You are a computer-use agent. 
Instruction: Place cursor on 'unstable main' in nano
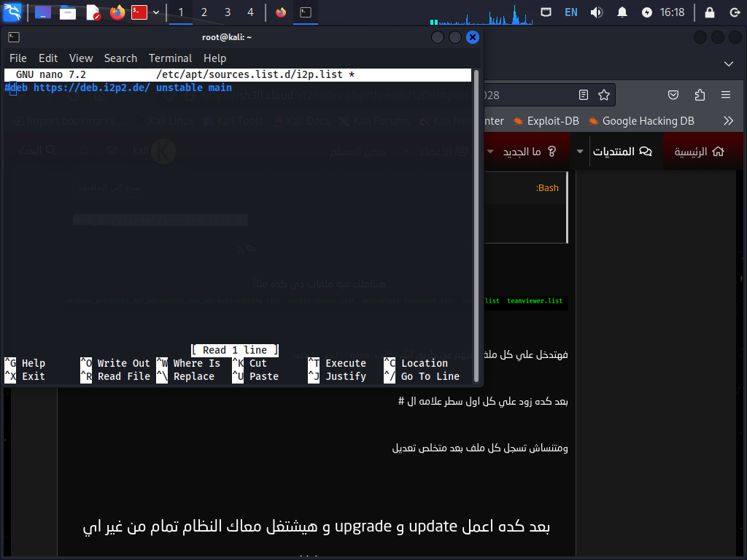pyautogui.click(x=194, y=87)
